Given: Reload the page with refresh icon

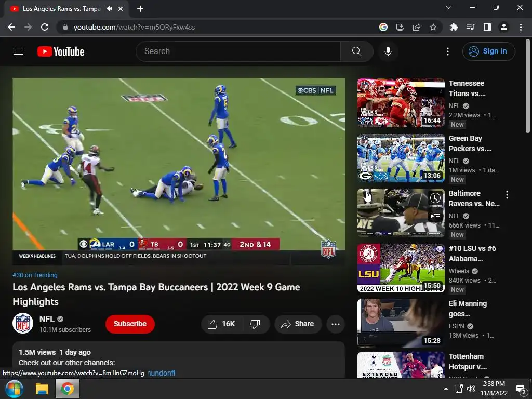Looking at the screenshot, I should (x=45, y=27).
